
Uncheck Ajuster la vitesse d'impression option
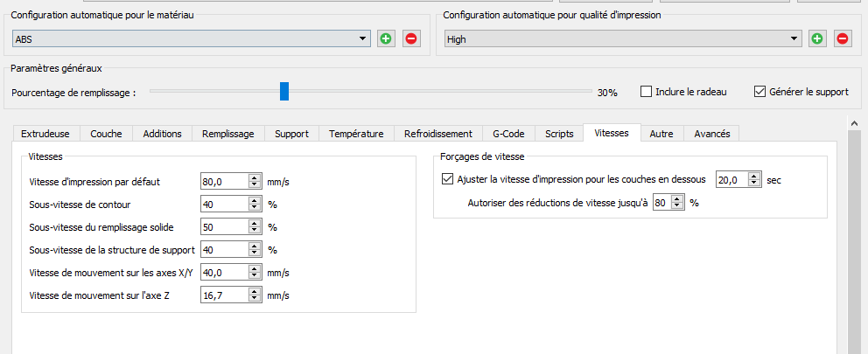point(449,180)
